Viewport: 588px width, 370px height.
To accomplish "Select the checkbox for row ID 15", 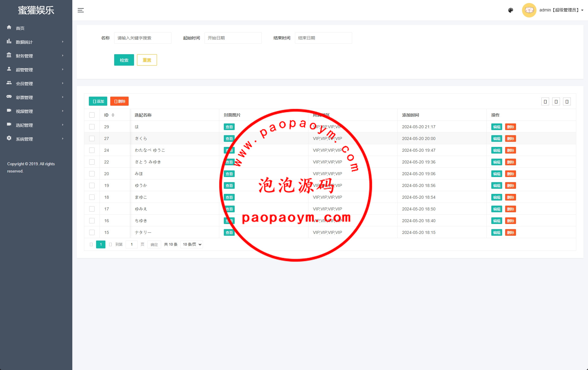I will pyautogui.click(x=92, y=232).
